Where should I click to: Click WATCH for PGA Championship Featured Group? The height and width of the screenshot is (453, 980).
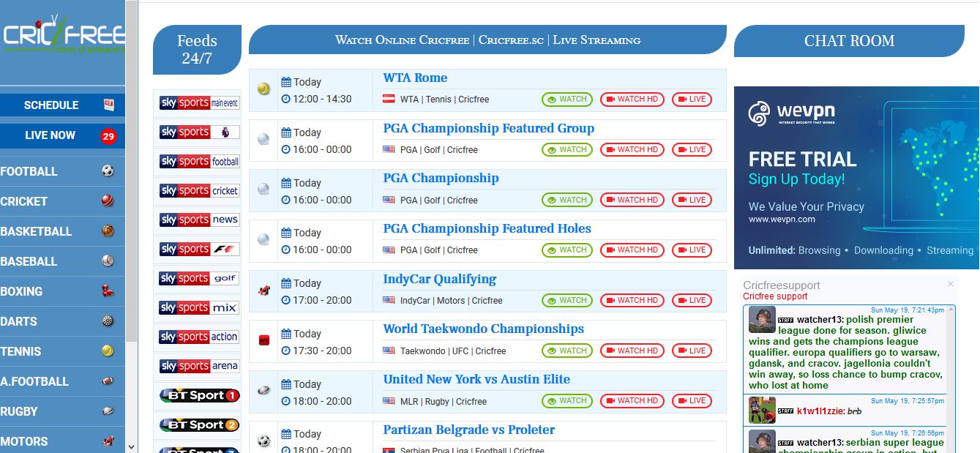click(x=567, y=149)
